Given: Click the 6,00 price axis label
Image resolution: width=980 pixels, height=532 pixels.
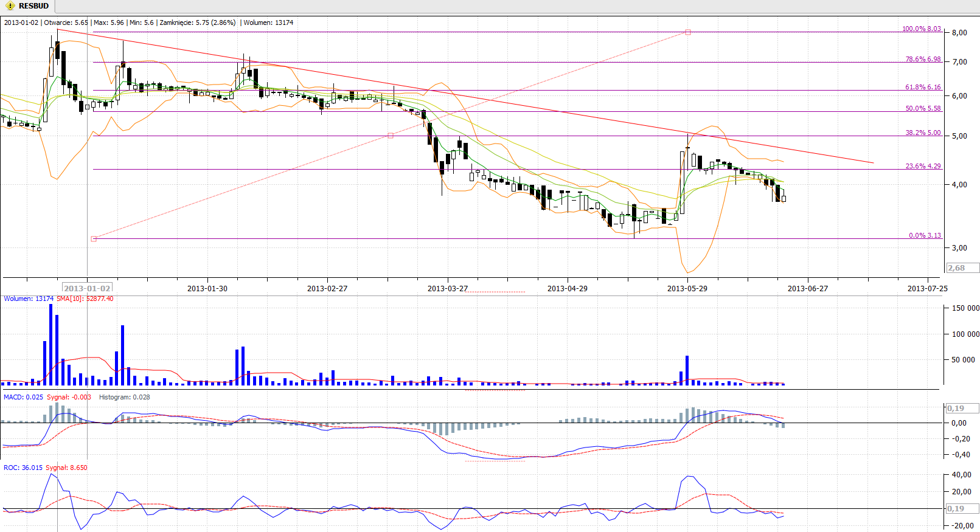Looking at the screenshot, I should coord(959,96).
